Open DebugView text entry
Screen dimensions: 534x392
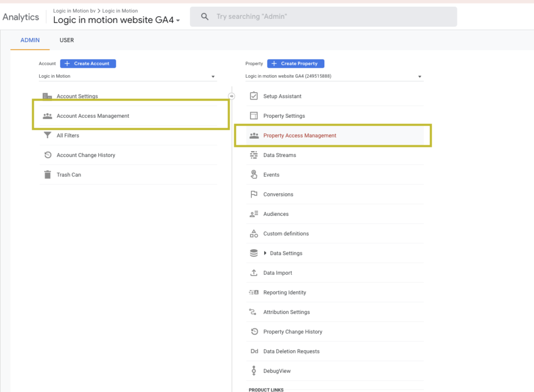tap(277, 371)
